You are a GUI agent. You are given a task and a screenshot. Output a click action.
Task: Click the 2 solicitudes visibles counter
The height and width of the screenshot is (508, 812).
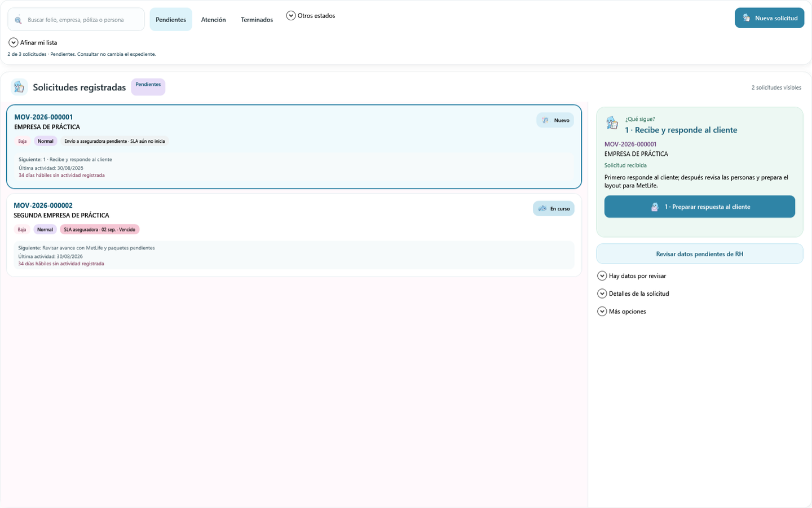coord(776,87)
